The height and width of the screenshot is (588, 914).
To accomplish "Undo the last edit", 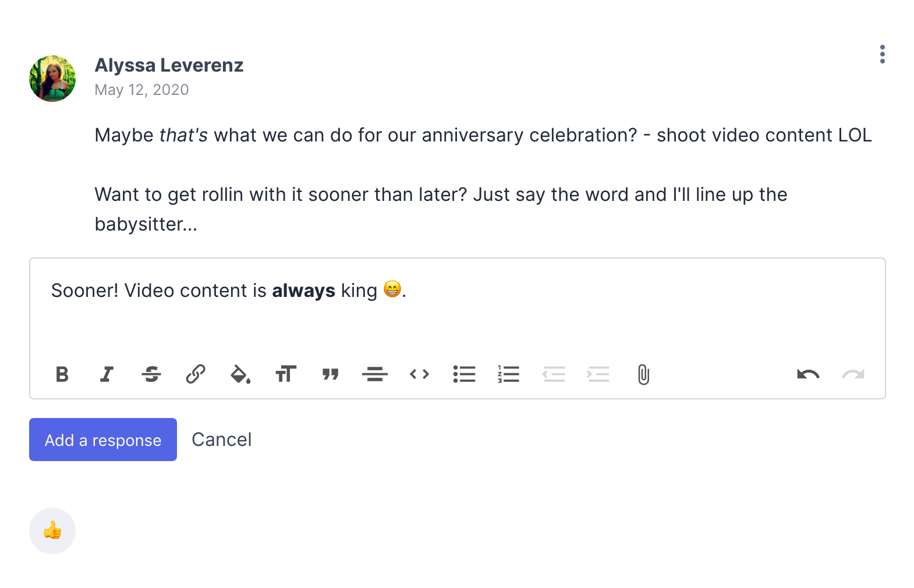I will pyautogui.click(x=808, y=374).
